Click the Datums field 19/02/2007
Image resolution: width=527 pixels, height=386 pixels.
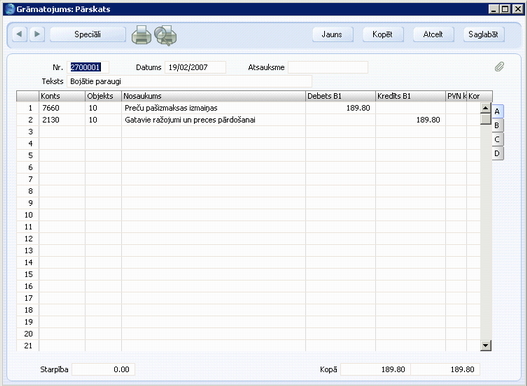[195, 67]
